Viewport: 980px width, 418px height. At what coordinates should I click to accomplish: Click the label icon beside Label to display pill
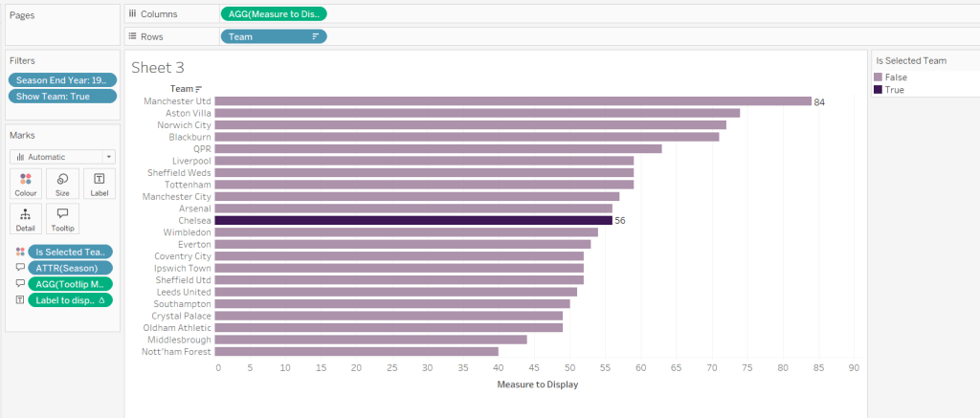(x=20, y=300)
